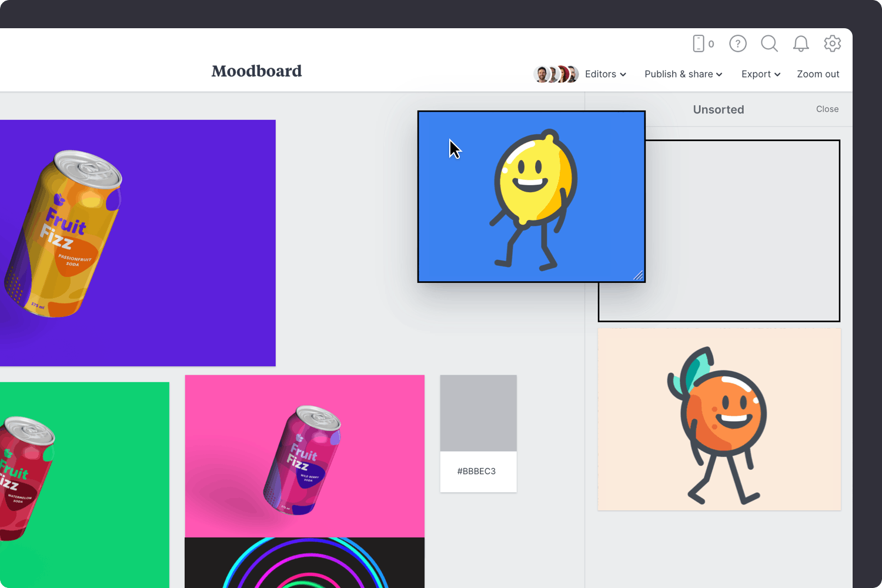Image resolution: width=882 pixels, height=588 pixels.
Task: Expand the Export dropdown
Action: (x=760, y=74)
